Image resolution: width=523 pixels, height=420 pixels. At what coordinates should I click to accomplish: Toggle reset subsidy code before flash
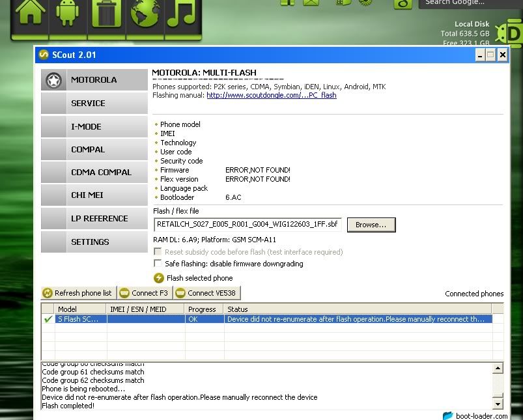(x=158, y=252)
